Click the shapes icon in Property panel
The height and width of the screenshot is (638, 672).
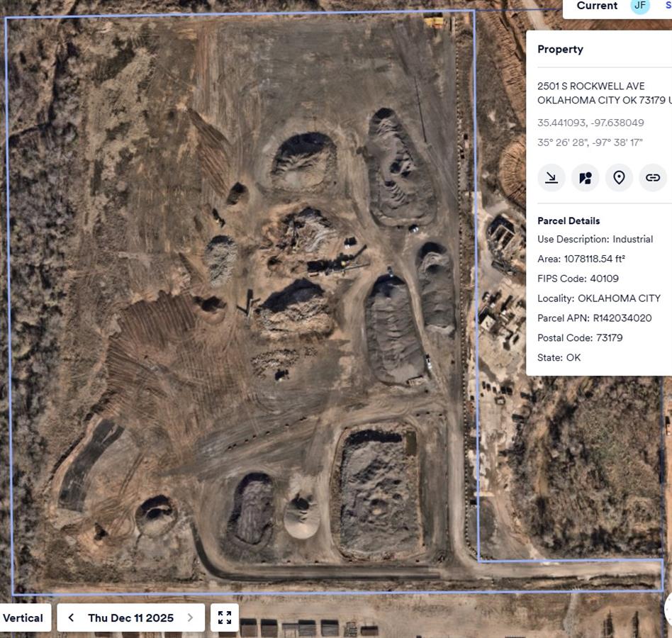coord(585,178)
